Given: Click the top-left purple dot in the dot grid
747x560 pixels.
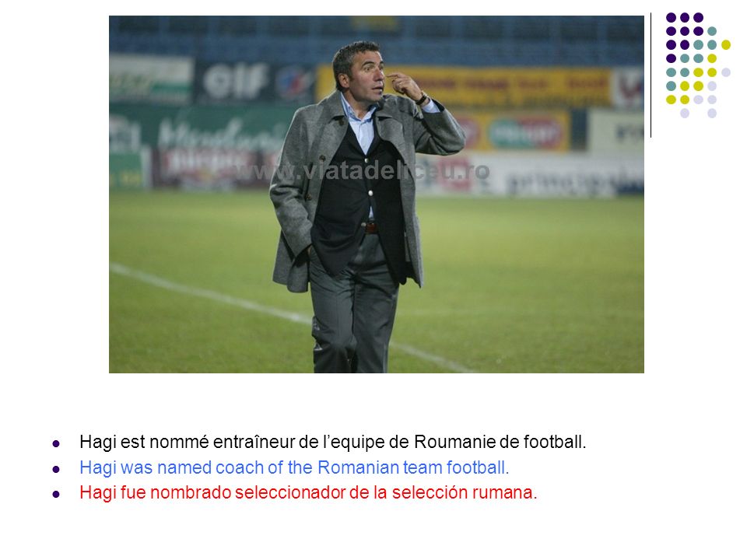Looking at the screenshot, I should pos(671,18).
